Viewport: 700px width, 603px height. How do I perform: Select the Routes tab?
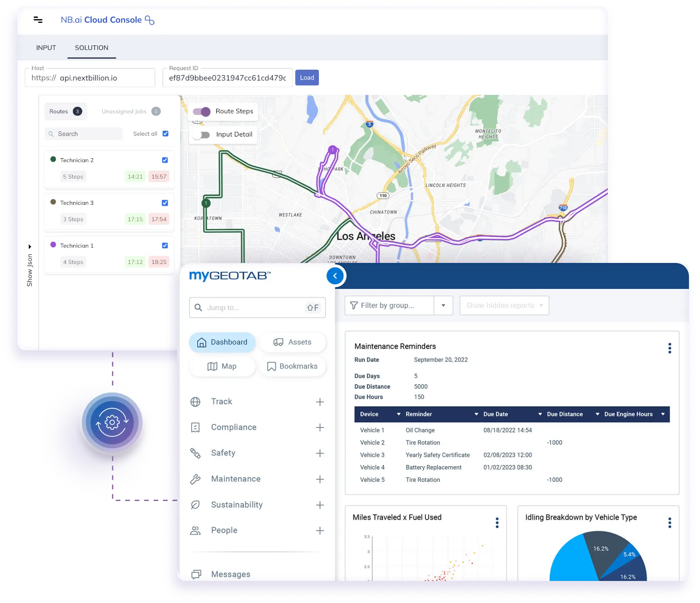(66, 111)
